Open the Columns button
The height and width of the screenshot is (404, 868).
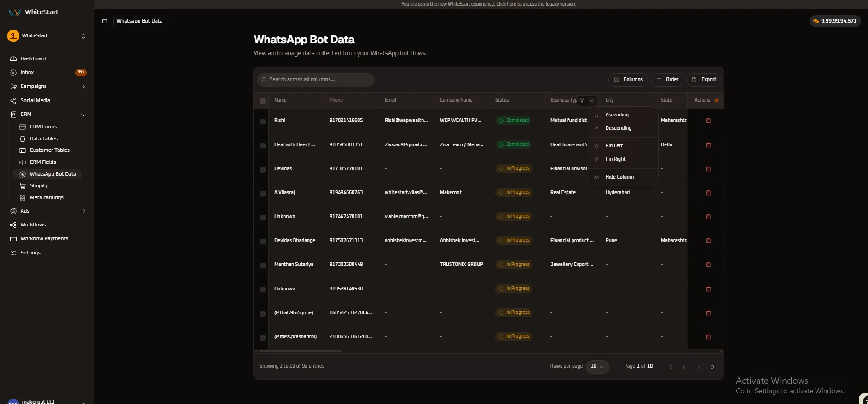[628, 80]
